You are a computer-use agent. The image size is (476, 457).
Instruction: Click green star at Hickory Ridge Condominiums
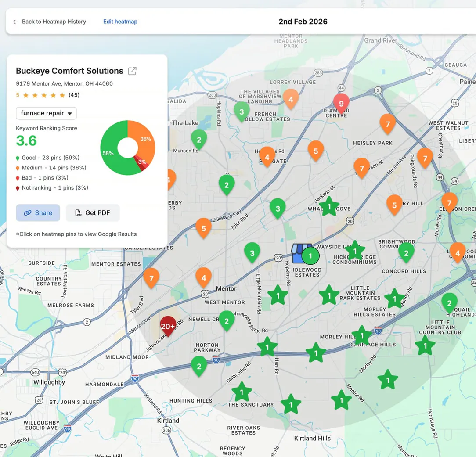tap(355, 251)
